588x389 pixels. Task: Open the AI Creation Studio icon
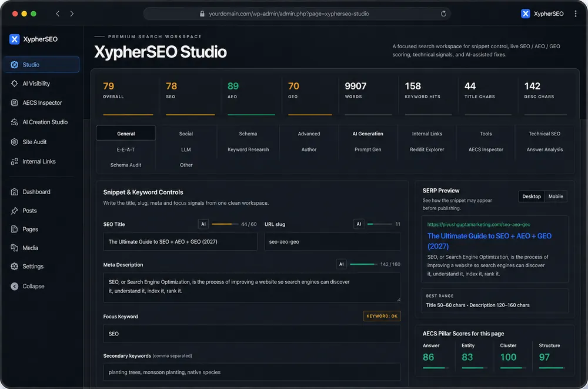pos(14,122)
